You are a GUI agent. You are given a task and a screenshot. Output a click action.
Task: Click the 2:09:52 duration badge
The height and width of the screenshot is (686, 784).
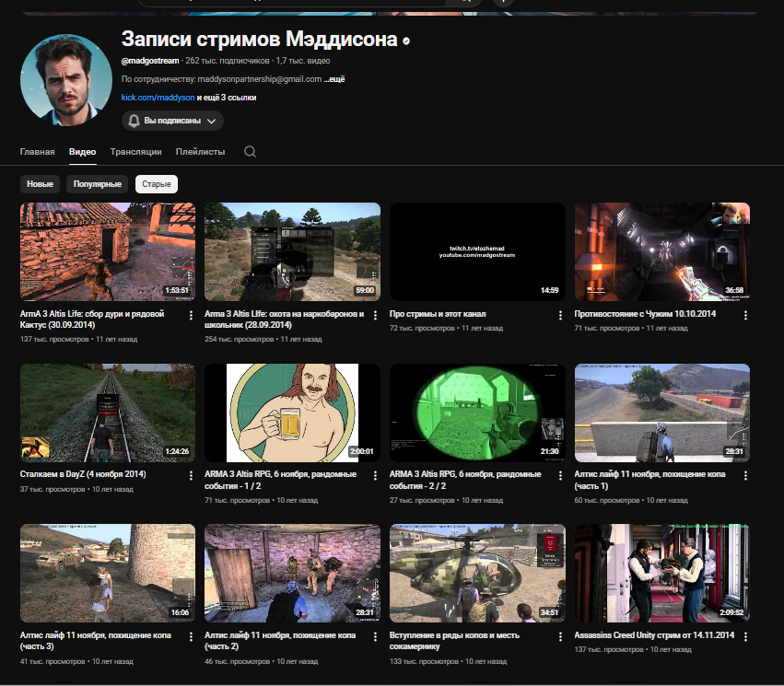(731, 612)
